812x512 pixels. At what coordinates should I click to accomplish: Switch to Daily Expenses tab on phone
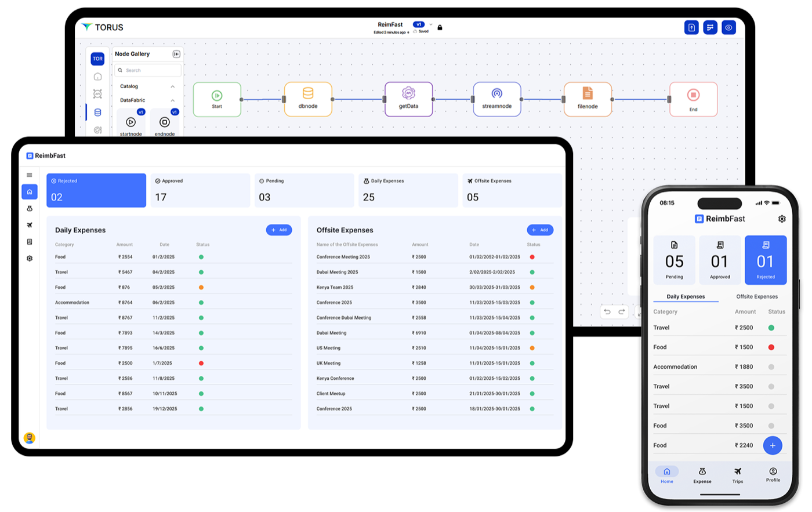[686, 296]
